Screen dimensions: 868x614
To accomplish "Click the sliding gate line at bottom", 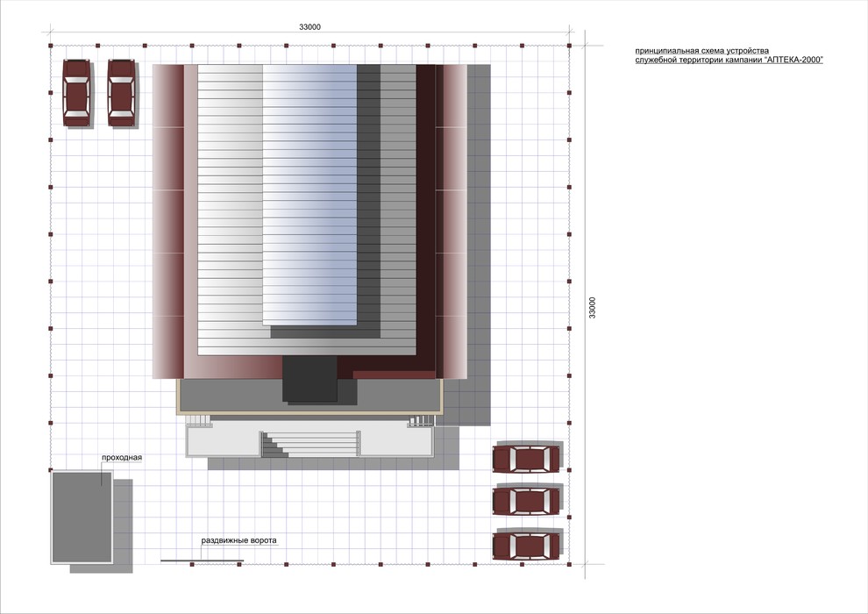I will (202, 560).
